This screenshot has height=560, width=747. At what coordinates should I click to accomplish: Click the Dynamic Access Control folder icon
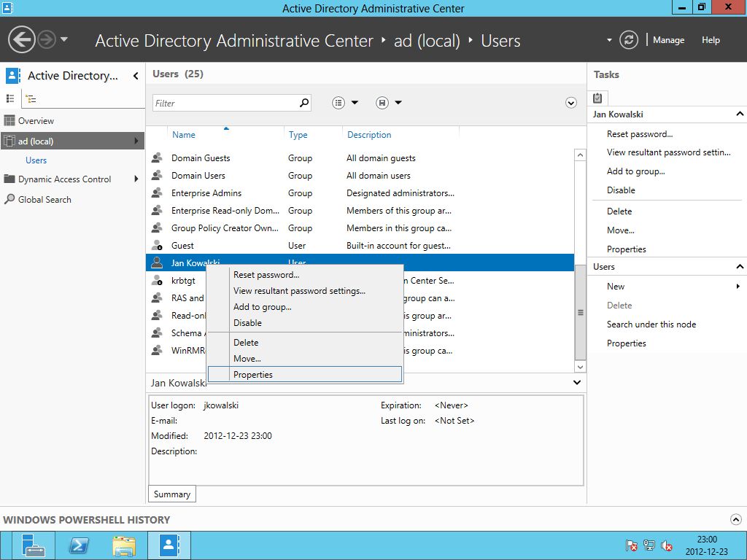tap(9, 179)
